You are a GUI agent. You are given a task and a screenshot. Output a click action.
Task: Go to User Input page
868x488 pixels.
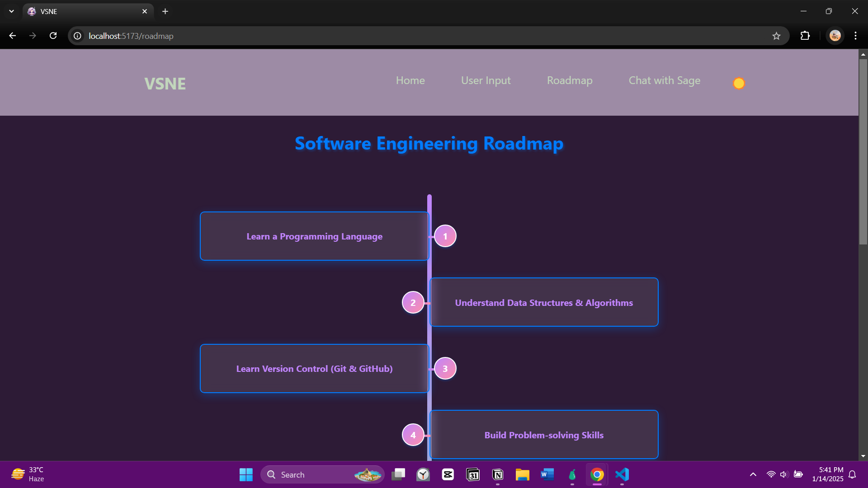[486, 80]
